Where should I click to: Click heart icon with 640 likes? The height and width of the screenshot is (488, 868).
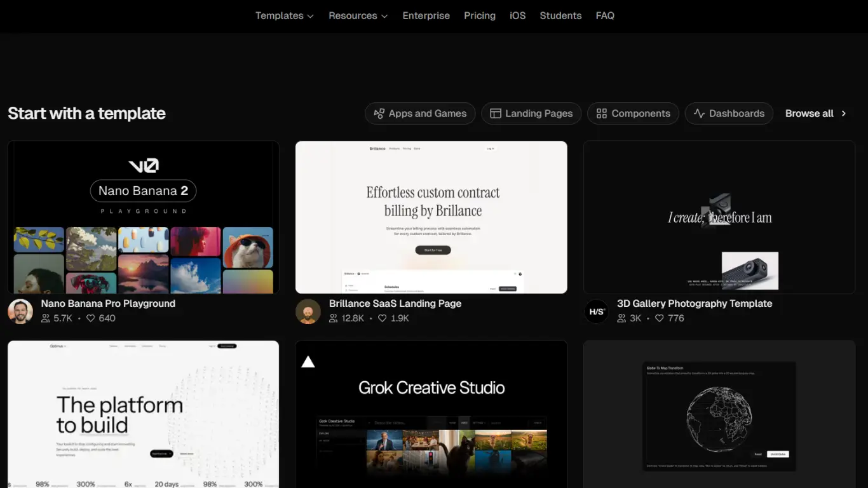tap(90, 318)
